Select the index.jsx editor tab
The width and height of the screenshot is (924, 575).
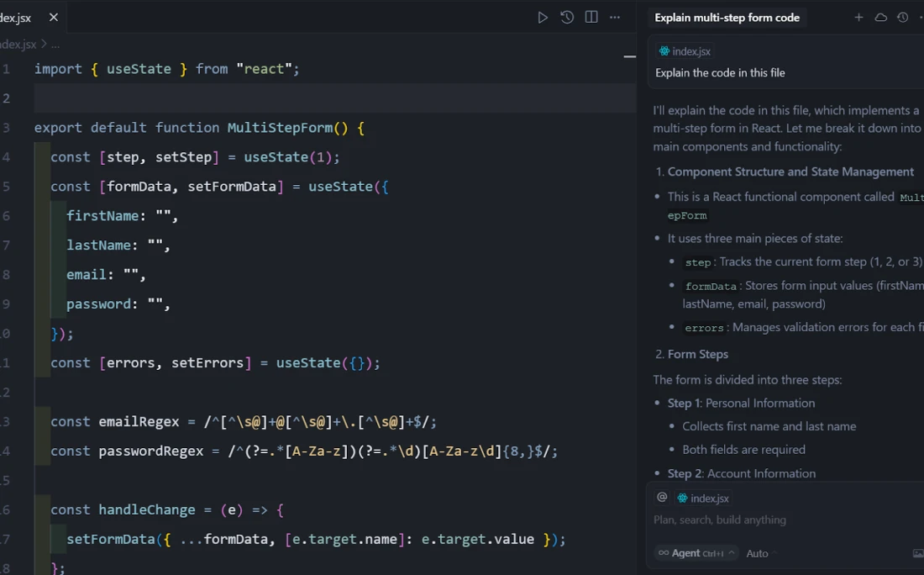(15, 18)
